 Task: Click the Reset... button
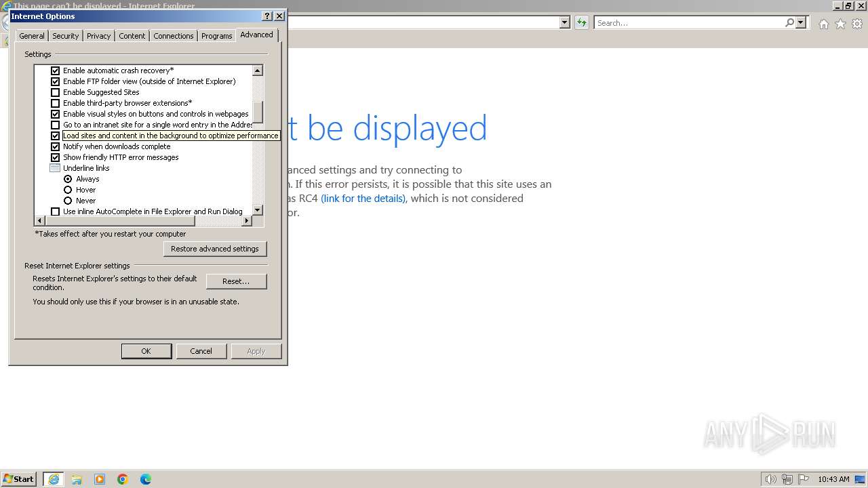click(236, 281)
